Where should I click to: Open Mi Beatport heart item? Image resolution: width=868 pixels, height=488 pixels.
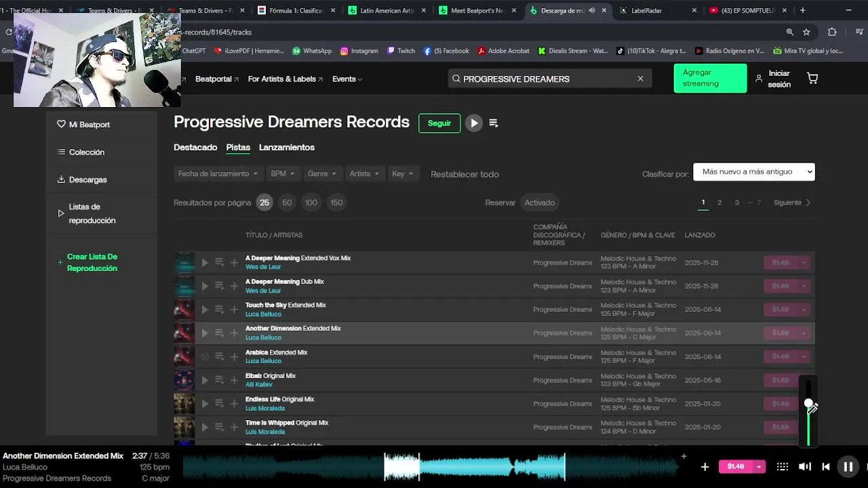pos(83,125)
